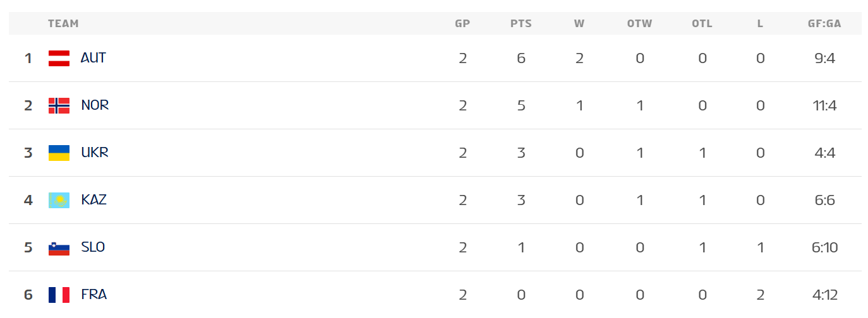Image resolution: width=868 pixels, height=318 pixels.
Task: Select the UKR team name
Action: [95, 153]
